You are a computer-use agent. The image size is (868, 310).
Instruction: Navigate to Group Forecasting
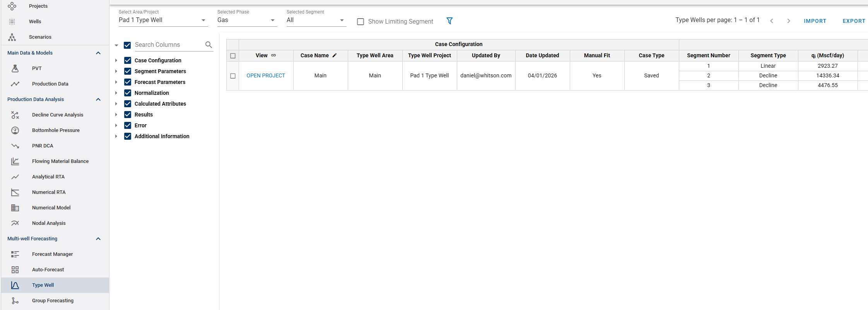coord(53,301)
